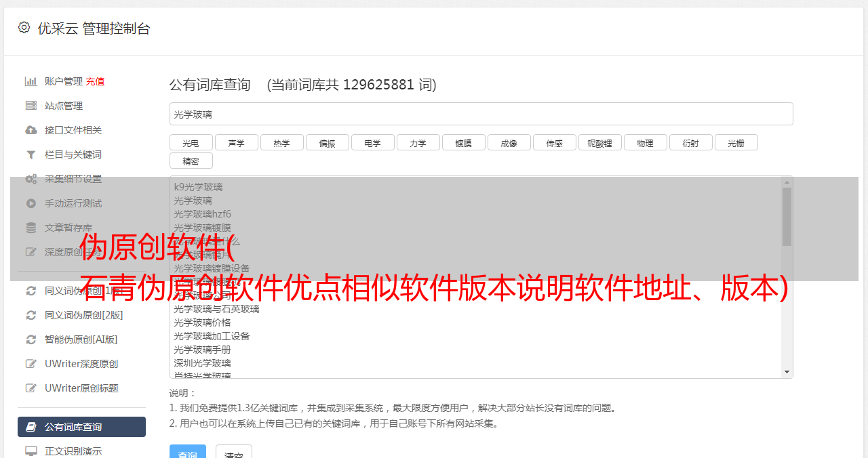Image resolution: width=868 pixels, height=458 pixels.
Task: Click the 传感 tag button
Action: pos(554,142)
